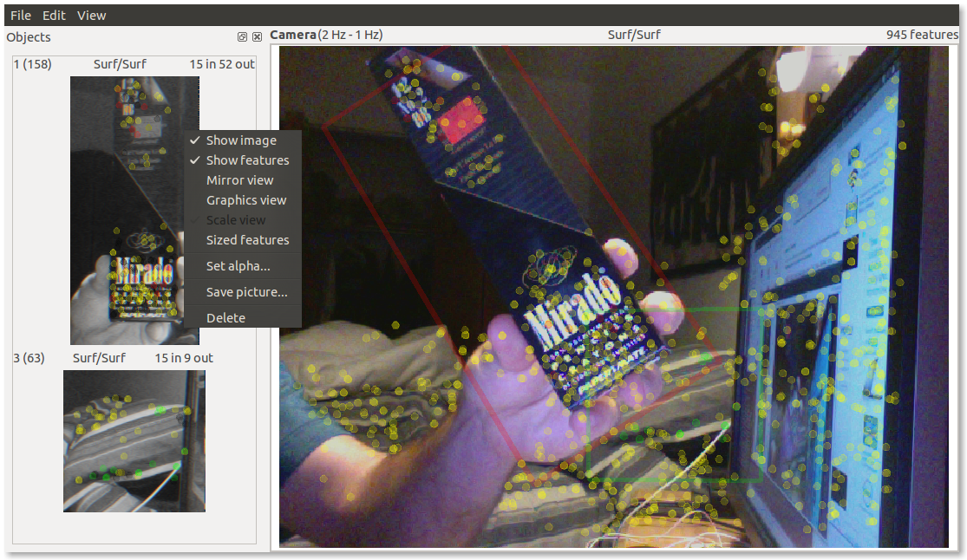Delete the object via context menu
Image resolution: width=967 pixels, height=560 pixels.
[x=225, y=318]
